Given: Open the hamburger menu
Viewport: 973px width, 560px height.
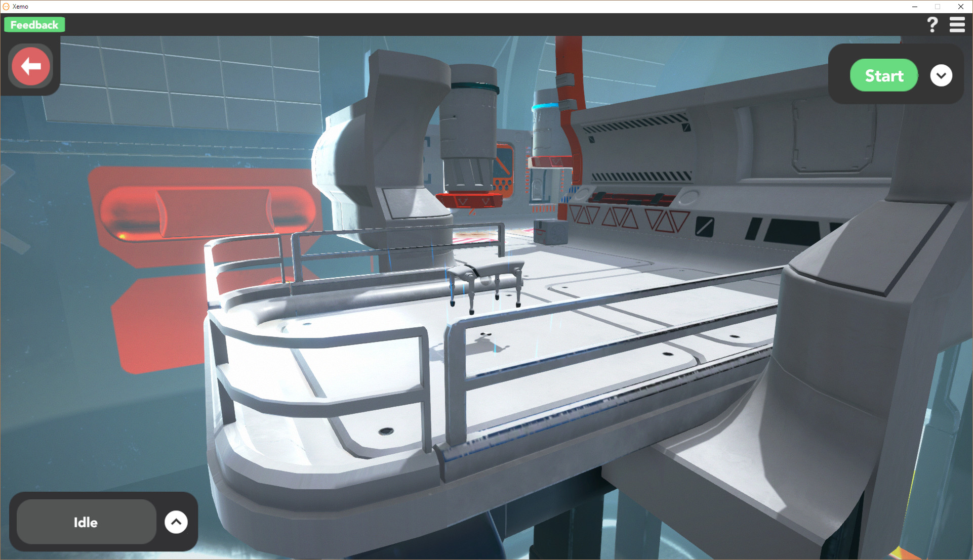Looking at the screenshot, I should pos(957,24).
